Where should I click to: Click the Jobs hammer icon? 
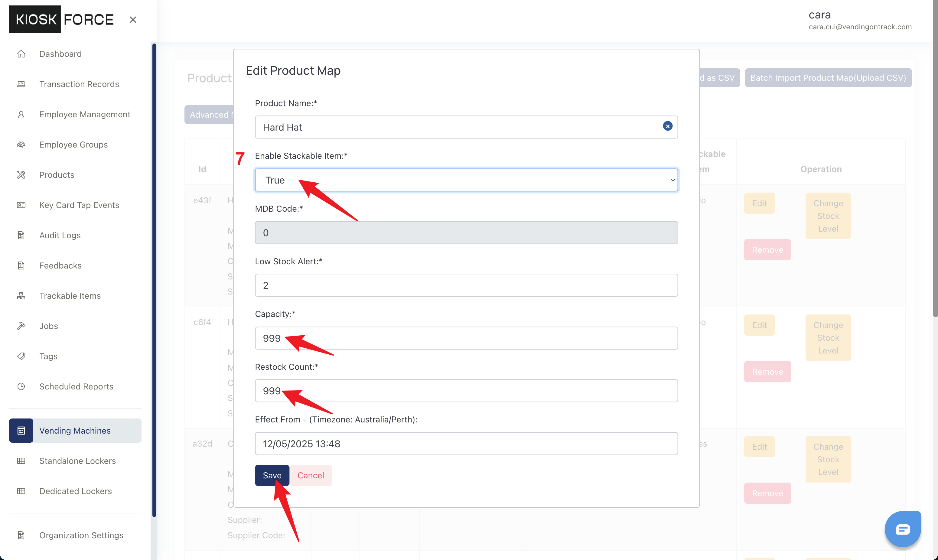pos(21,326)
